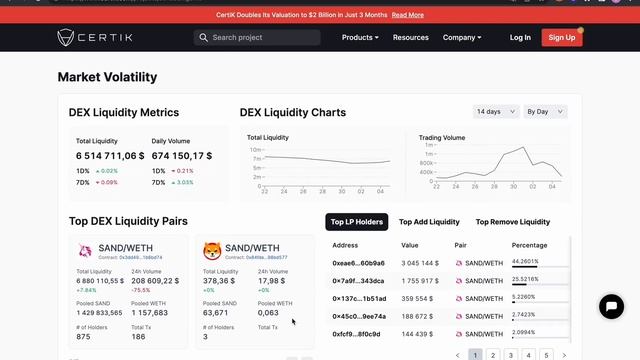Click the pair icon in the 0x137c...1b51ad row
This screenshot has width=640, height=360.
coord(459,299)
